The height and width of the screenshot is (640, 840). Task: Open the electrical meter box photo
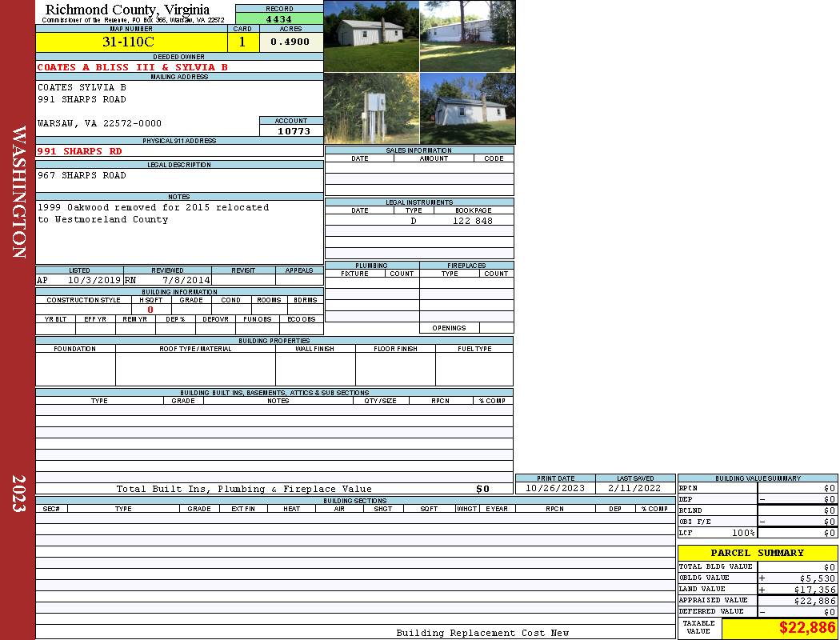click(371, 109)
